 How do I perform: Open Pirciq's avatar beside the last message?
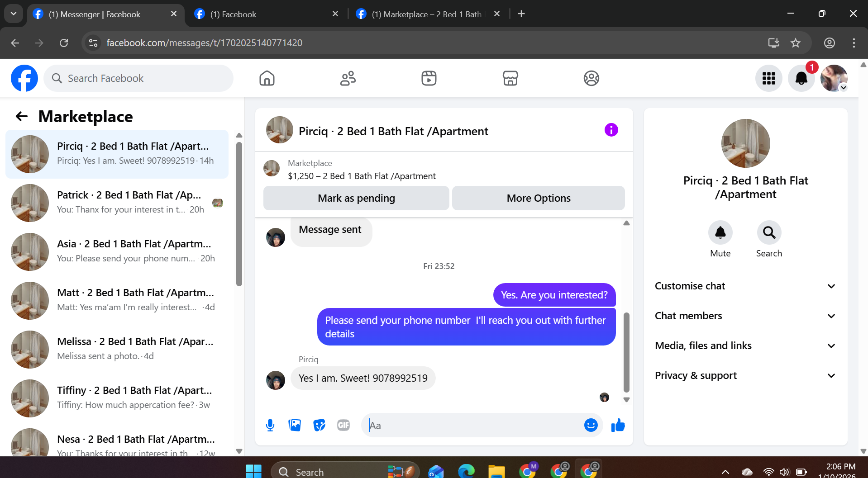click(276, 380)
